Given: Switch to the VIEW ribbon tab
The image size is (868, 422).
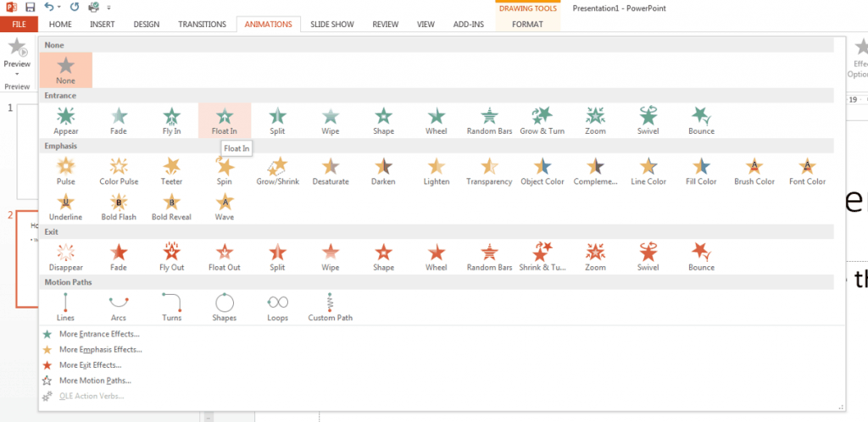Looking at the screenshot, I should point(426,25).
